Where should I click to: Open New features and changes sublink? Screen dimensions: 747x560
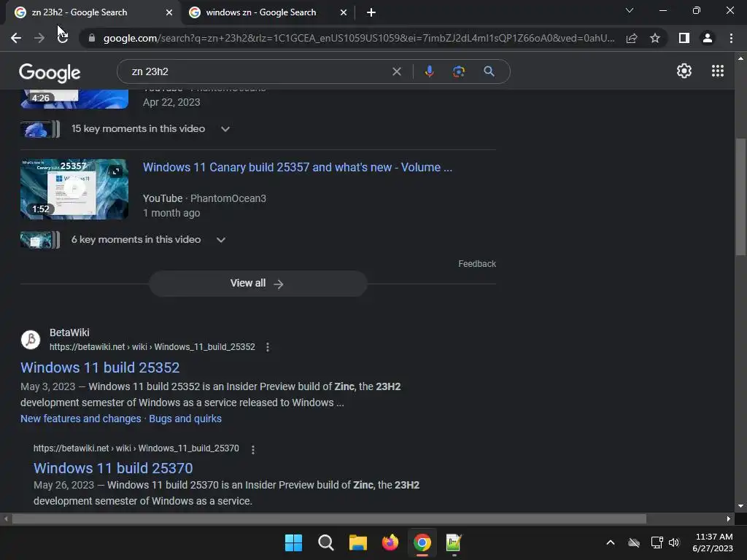coord(81,419)
